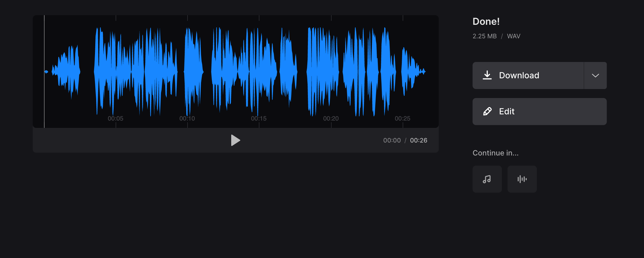644x258 pixels.
Task: Expand the Download format options chevron
Action: [x=595, y=75]
